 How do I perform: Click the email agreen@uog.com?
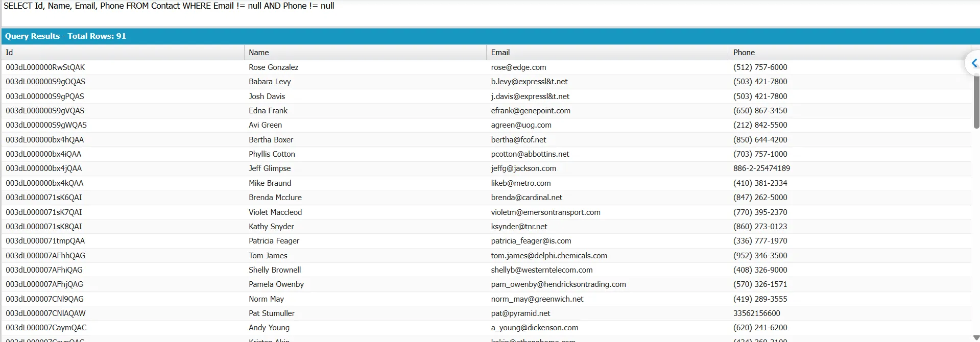pos(521,125)
